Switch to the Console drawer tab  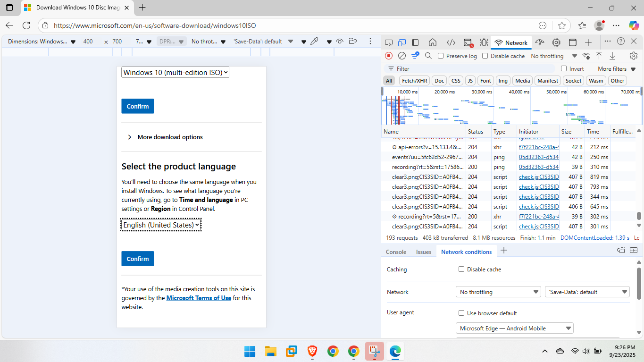point(396,252)
